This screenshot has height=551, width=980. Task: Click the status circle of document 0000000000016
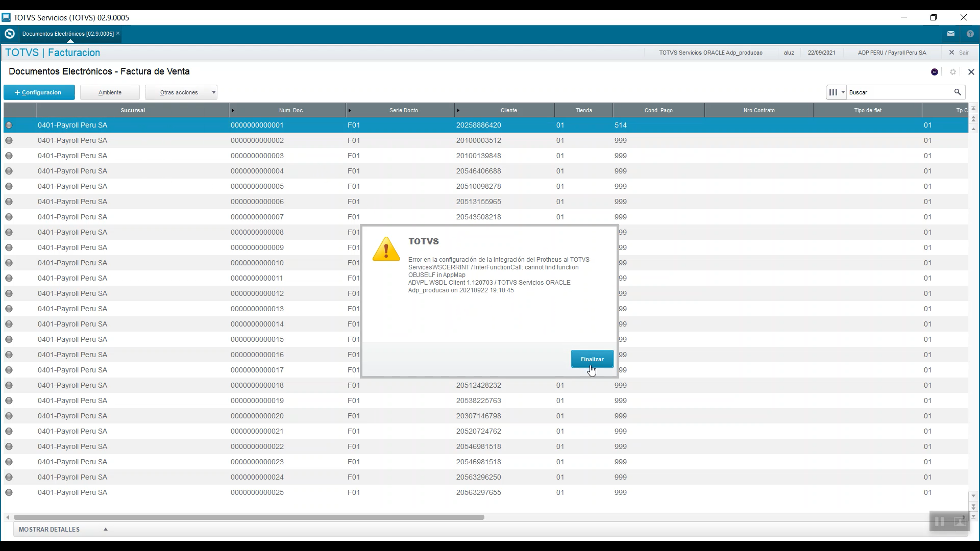pyautogui.click(x=9, y=355)
